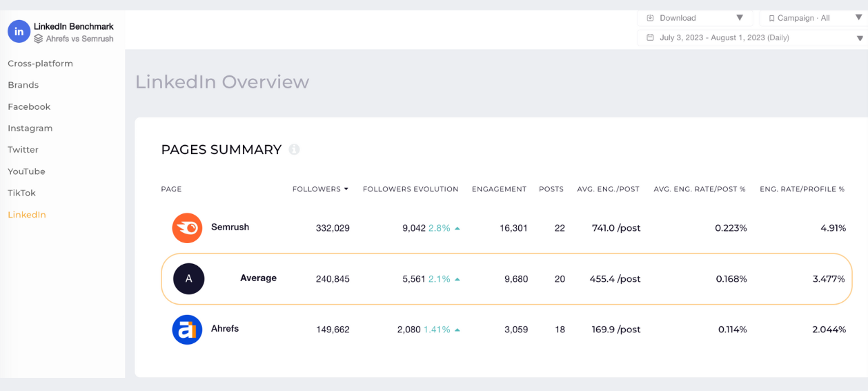The height and width of the screenshot is (391, 868).
Task: Click Average followers value 240,845
Action: pos(333,279)
